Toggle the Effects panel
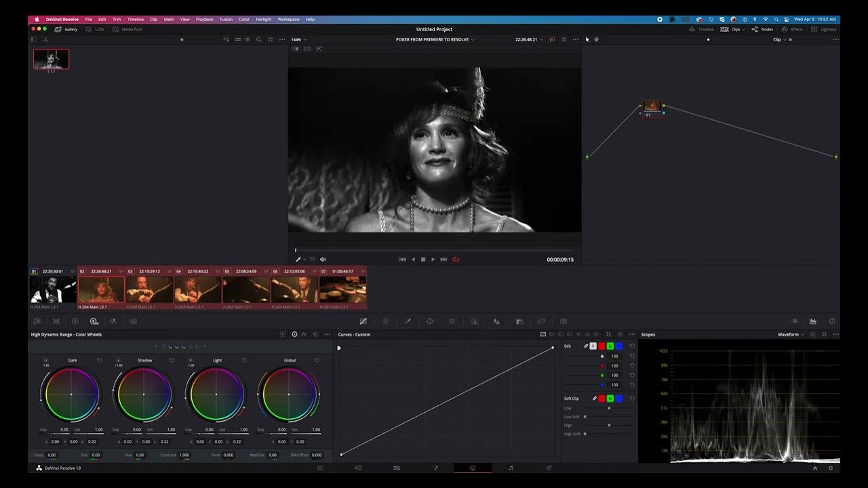This screenshot has height=488, width=868. pos(792,29)
